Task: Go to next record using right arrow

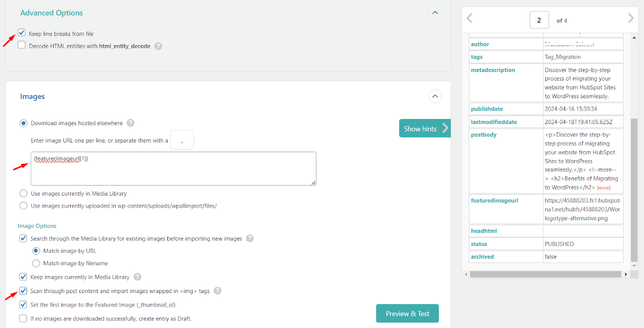Action: [630, 18]
